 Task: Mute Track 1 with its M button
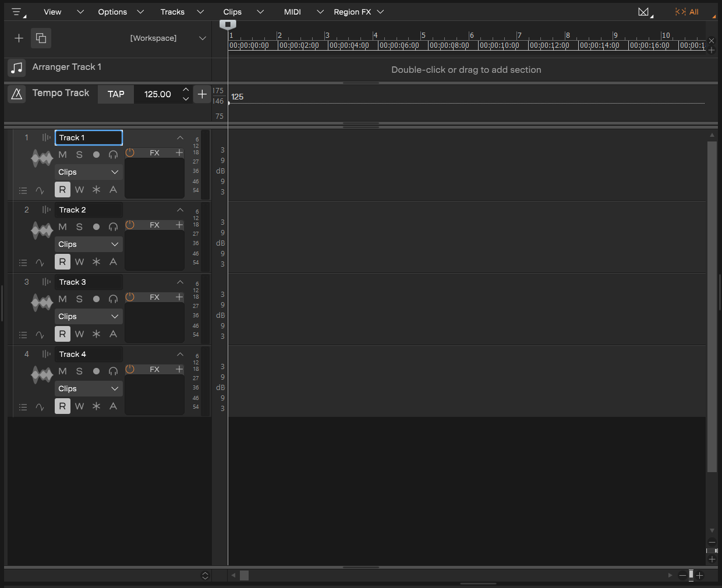click(62, 154)
